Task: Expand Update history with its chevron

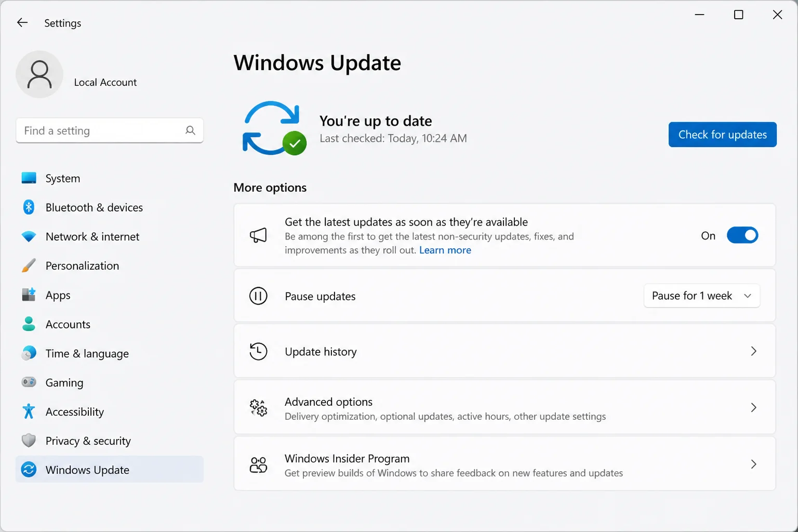Action: tap(753, 351)
